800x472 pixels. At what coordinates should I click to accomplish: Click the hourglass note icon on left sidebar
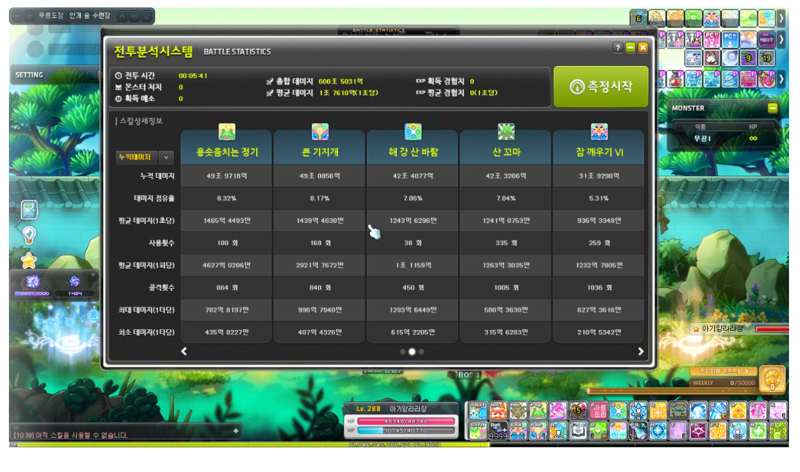tap(29, 209)
